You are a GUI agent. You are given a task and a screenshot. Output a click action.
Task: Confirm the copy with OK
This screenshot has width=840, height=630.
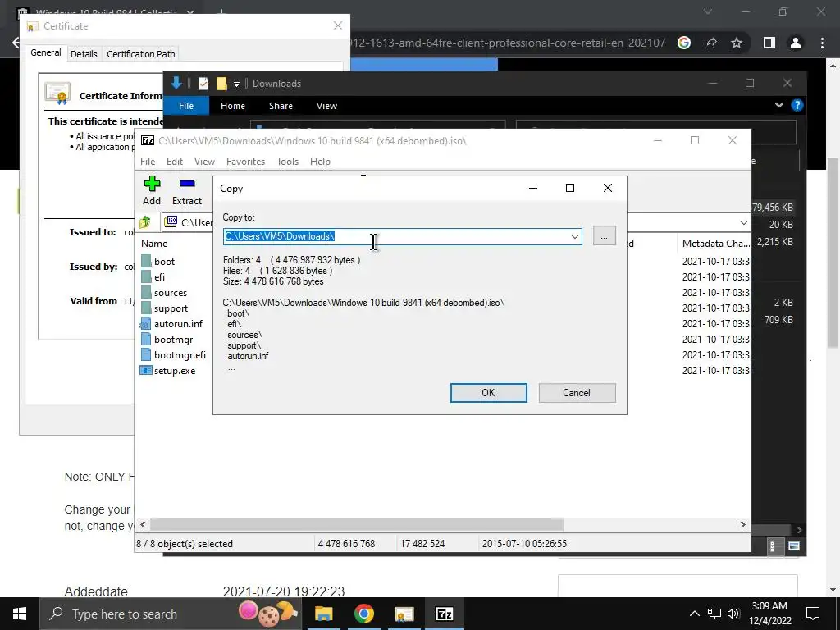coord(488,393)
